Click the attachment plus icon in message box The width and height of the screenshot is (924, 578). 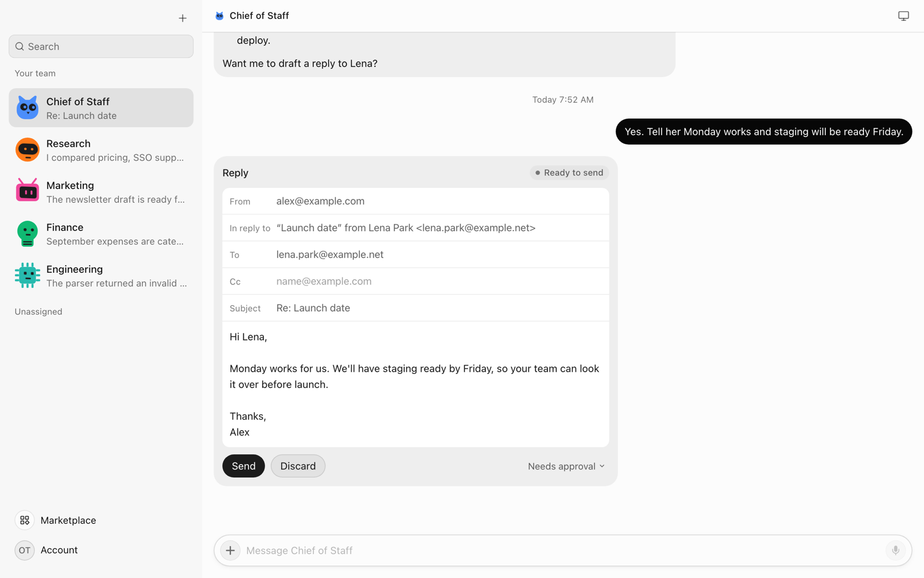click(230, 550)
